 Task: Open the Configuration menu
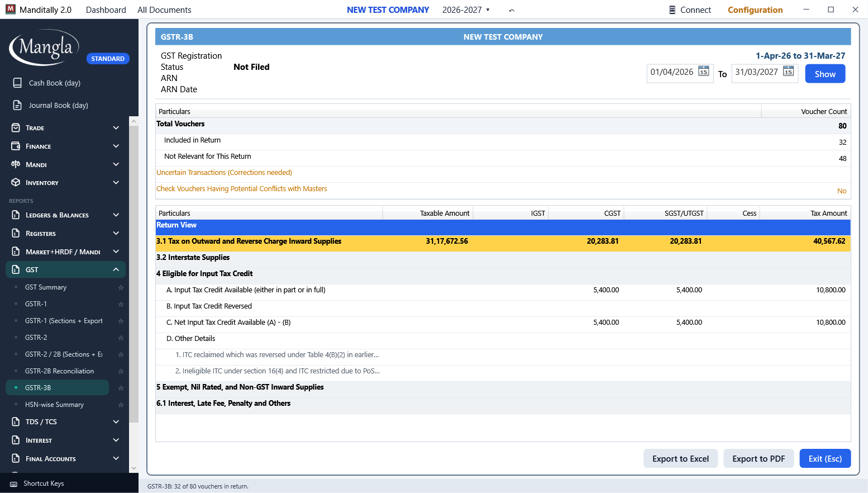click(755, 10)
